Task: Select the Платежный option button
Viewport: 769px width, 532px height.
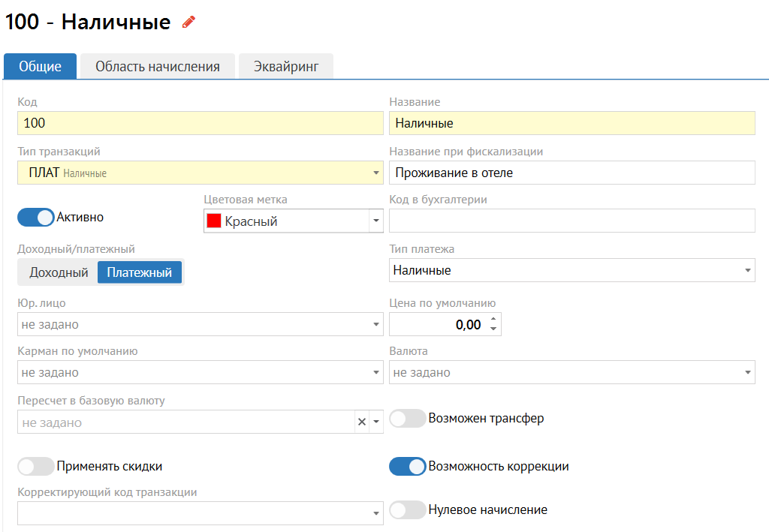Action: coord(139,272)
